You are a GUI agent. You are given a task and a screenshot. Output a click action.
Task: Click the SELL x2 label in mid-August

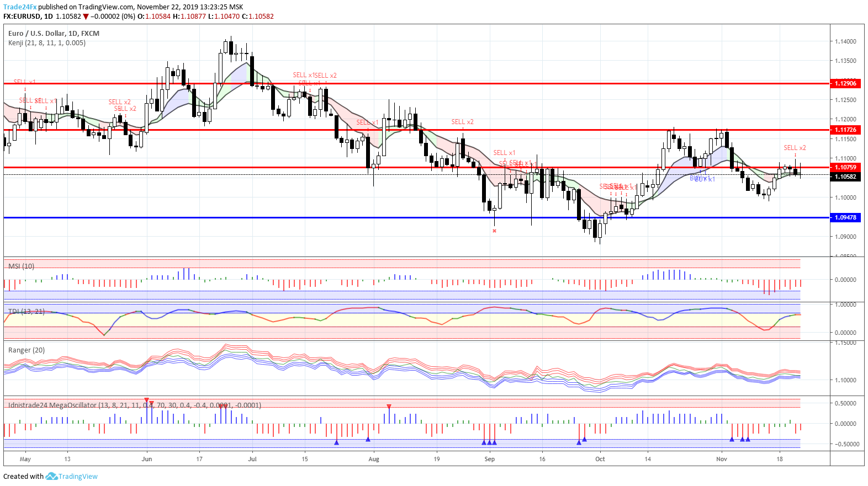462,122
